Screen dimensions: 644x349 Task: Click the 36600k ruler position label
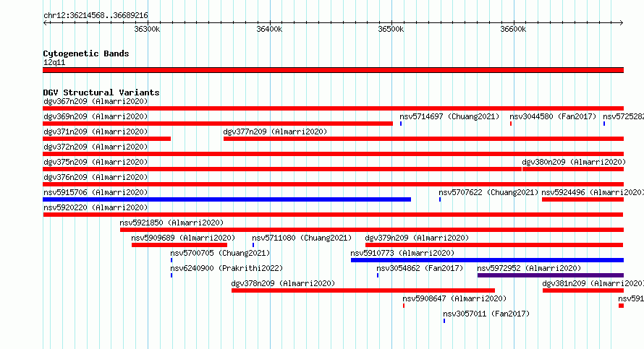[x=513, y=29]
